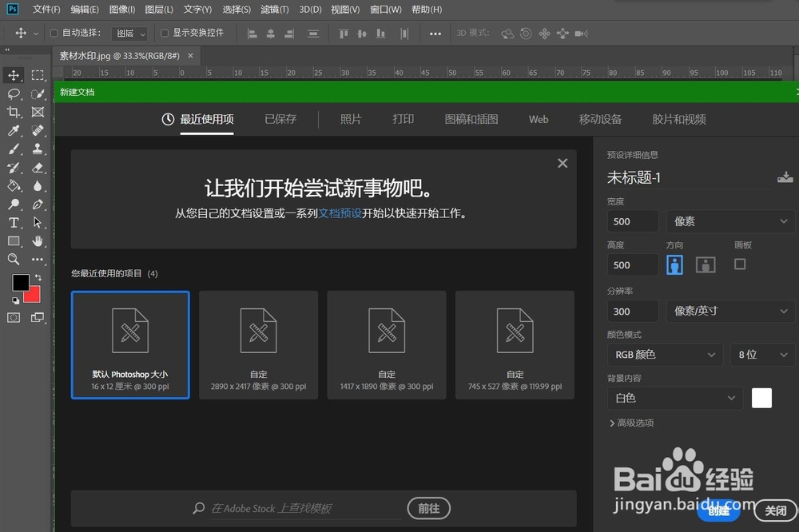
Task: Close the 素材水印.jpg document tab
Action: pyautogui.click(x=191, y=56)
